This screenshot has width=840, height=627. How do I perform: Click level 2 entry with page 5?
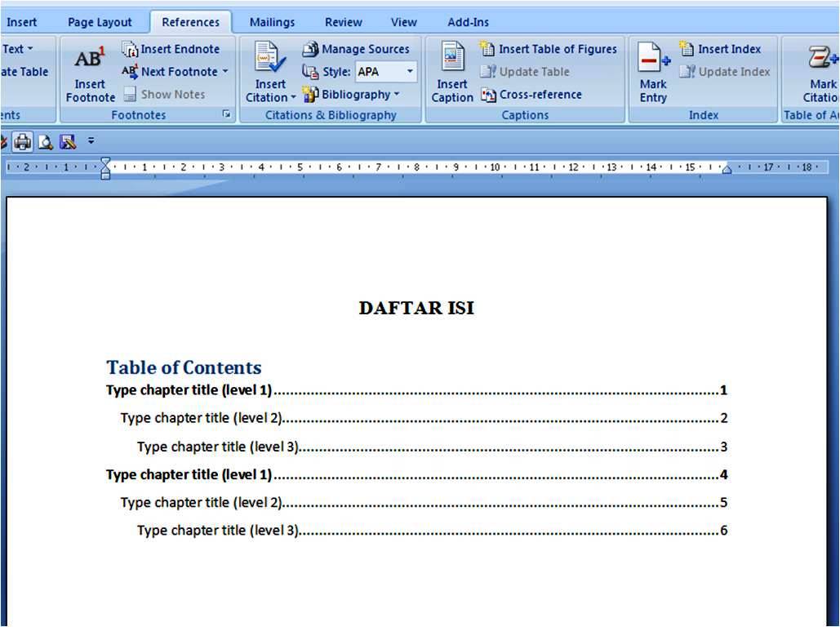pos(424,503)
